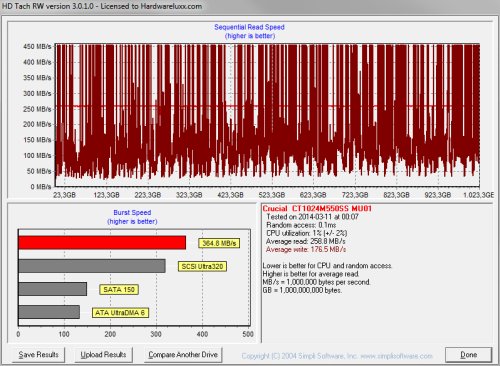The image size is (500, 366).
Task: Click the ATA UltraDMA 6 label
Action: [120, 313]
